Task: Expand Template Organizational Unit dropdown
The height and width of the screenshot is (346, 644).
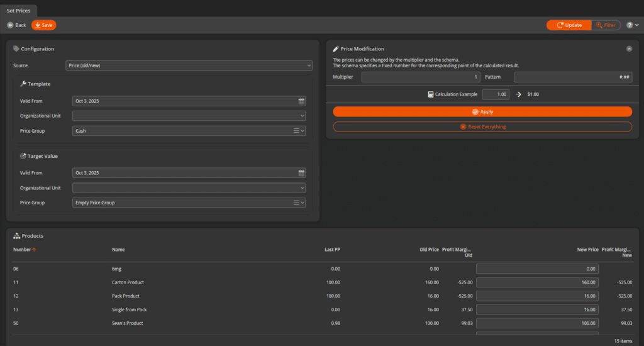Action: click(x=303, y=116)
